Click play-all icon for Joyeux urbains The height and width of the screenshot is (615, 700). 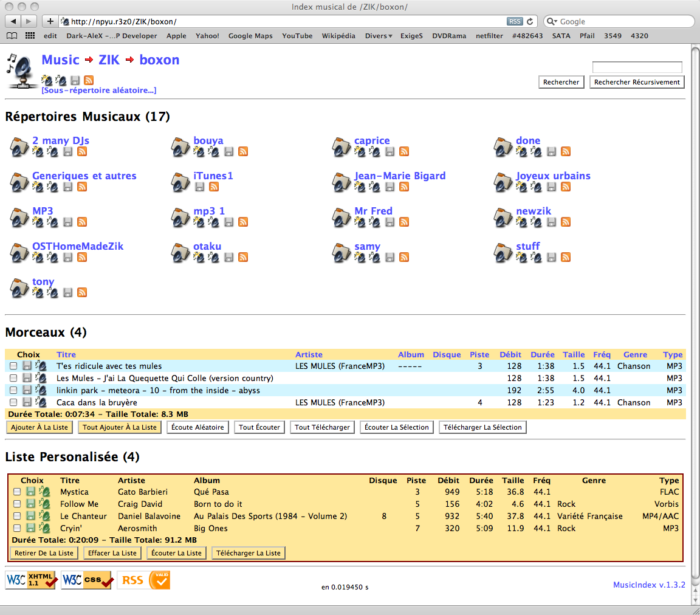tap(536, 187)
